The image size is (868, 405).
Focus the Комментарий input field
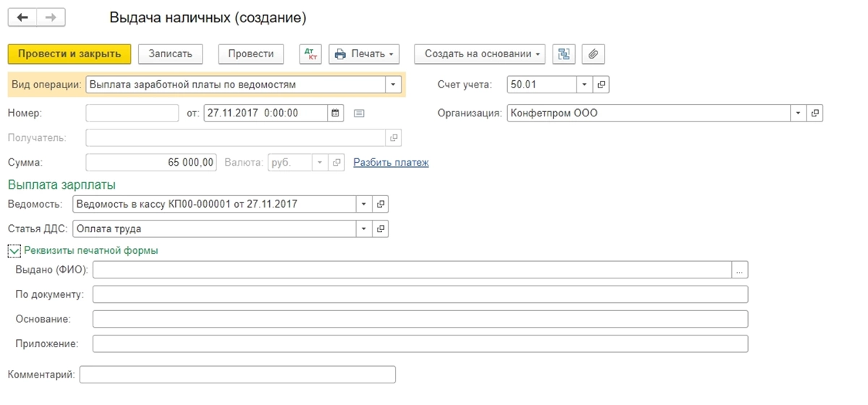point(237,375)
